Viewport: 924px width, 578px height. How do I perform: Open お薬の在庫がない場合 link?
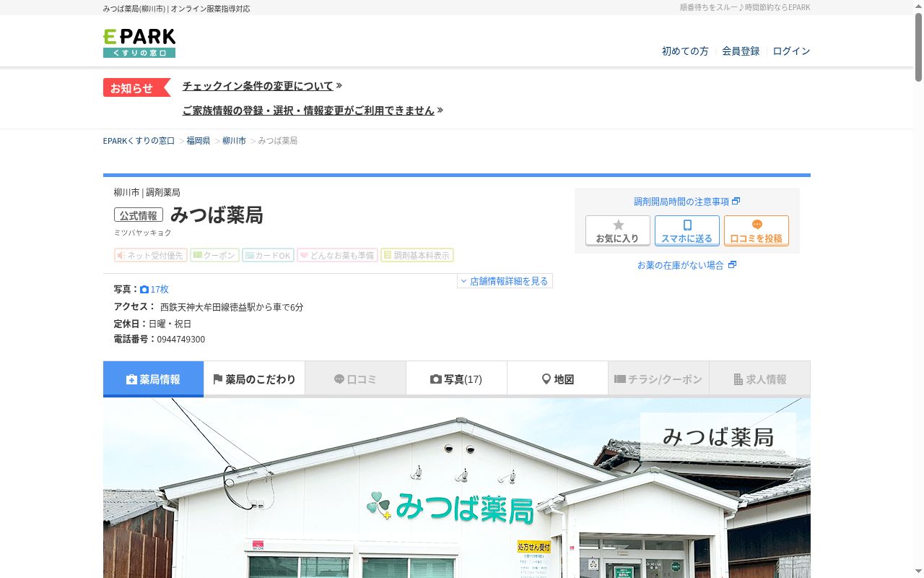pos(680,265)
